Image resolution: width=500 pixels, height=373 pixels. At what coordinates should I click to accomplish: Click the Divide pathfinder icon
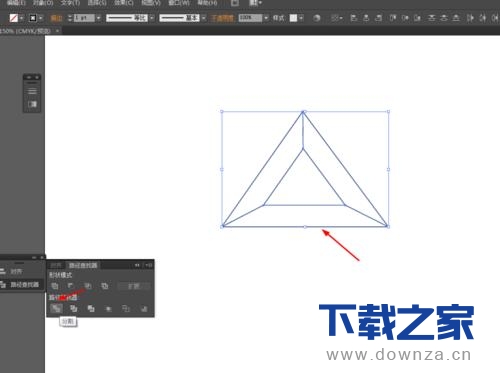pos(56,309)
